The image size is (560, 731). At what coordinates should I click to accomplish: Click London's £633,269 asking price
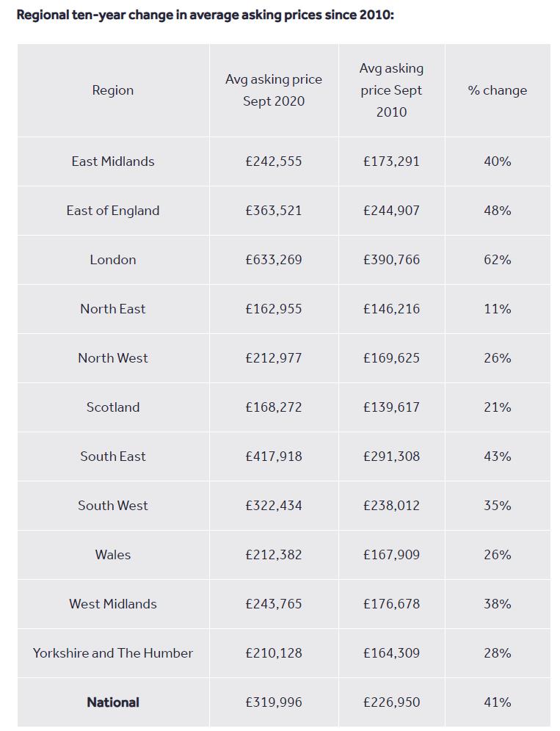point(274,260)
